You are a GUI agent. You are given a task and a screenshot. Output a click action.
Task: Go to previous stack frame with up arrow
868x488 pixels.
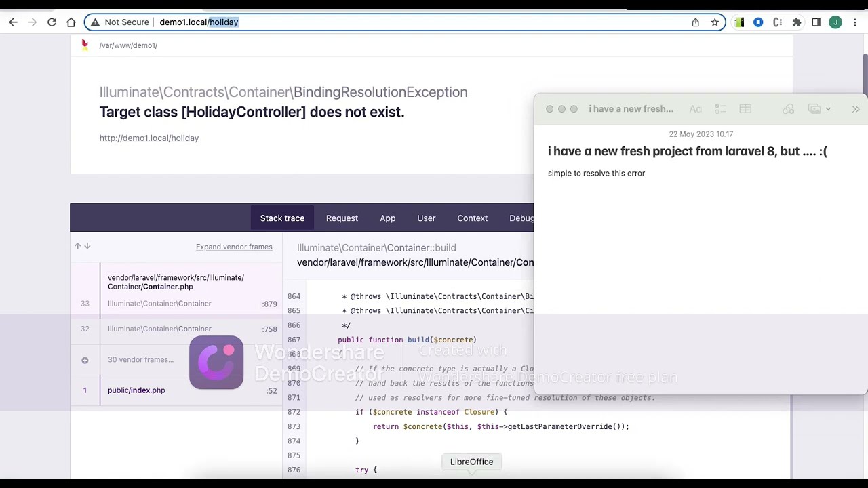[77, 246]
